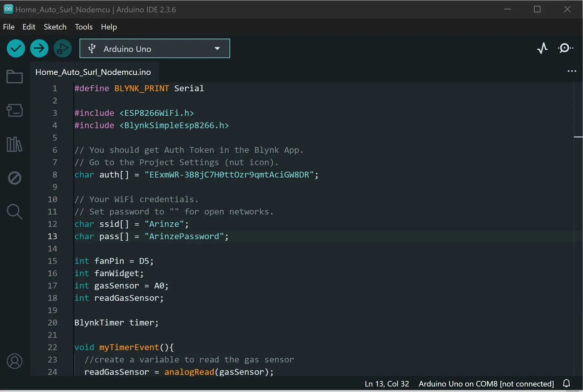Click the fanPin = D5 declaration
Image resolution: width=583 pixels, height=392 pixels.
(114, 261)
